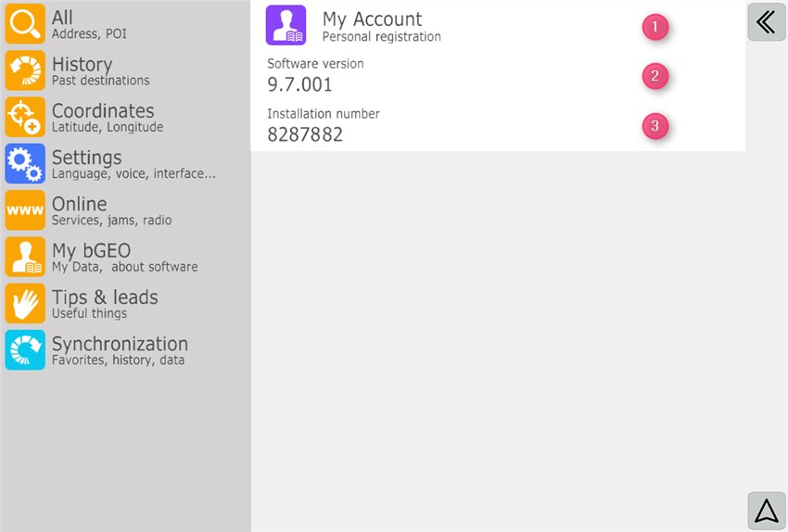
Task: Select "Synchronization" Favorites, history, data
Action: coord(119,350)
